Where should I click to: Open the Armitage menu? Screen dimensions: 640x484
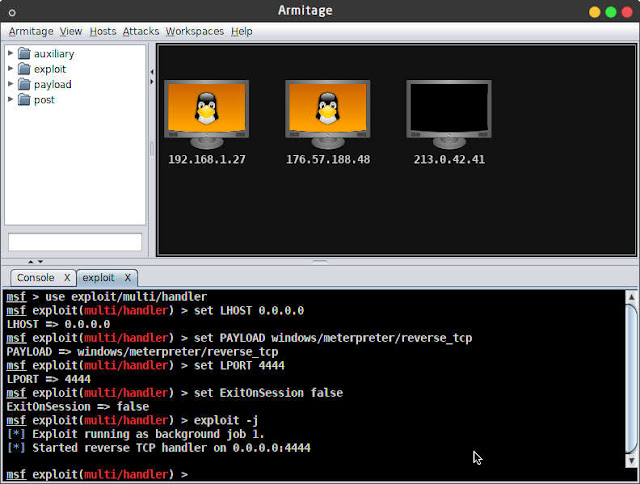coord(31,31)
